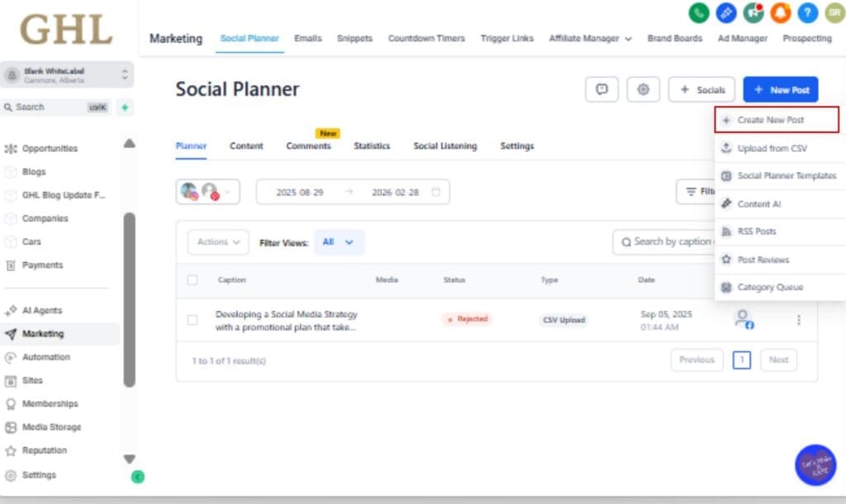Click the Facebook user icon on the post row

pos(744,321)
